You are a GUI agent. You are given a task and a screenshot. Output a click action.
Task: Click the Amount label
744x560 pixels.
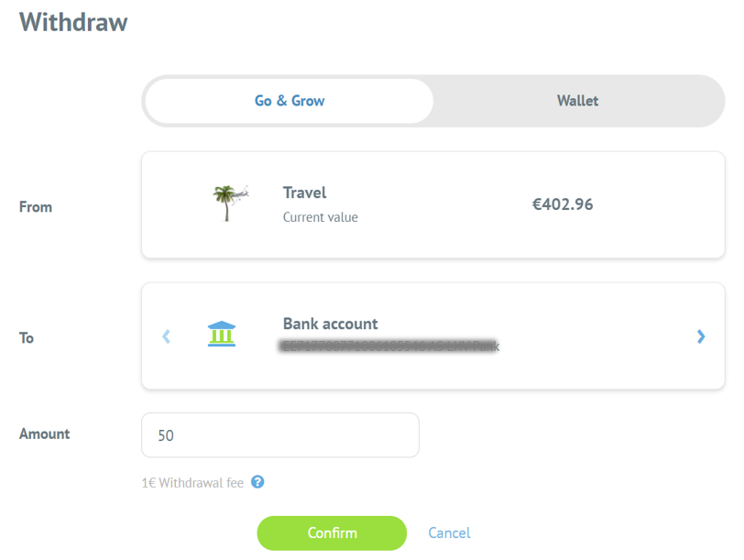(x=45, y=434)
